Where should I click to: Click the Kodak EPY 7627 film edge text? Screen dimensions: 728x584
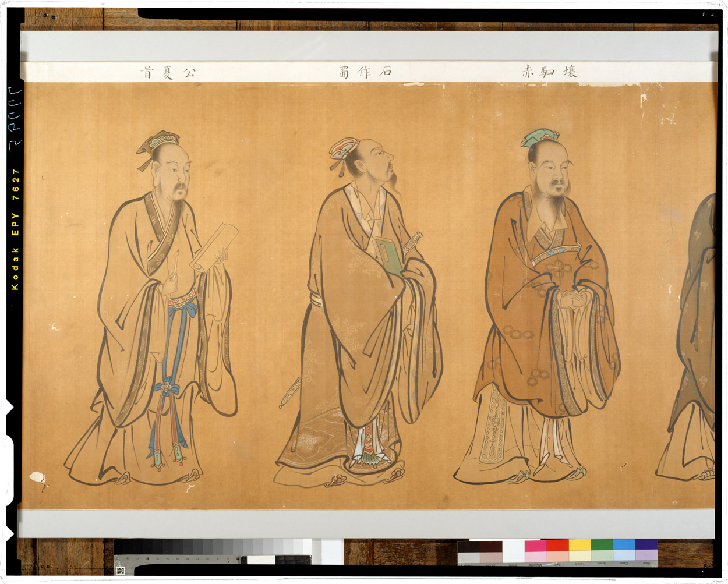(x=15, y=229)
